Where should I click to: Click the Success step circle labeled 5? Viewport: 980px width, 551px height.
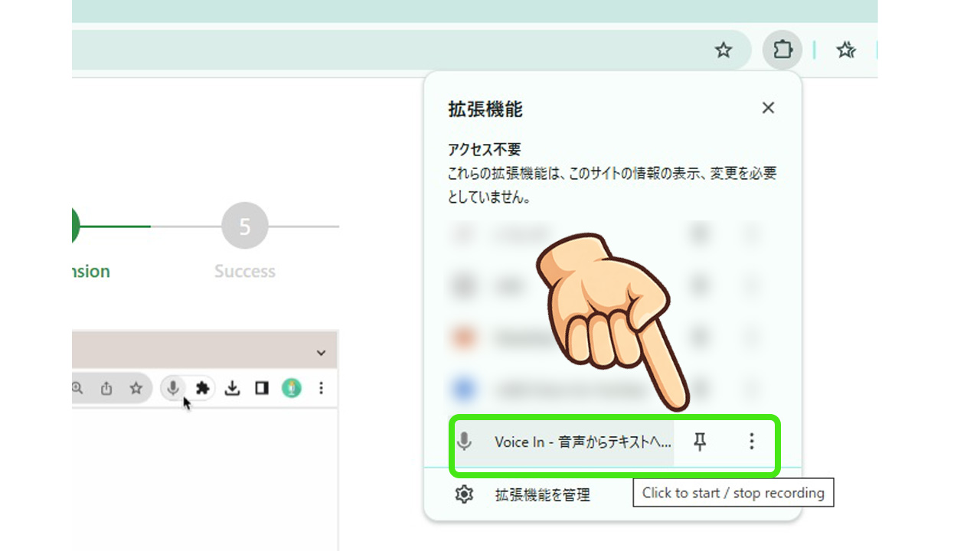244,226
